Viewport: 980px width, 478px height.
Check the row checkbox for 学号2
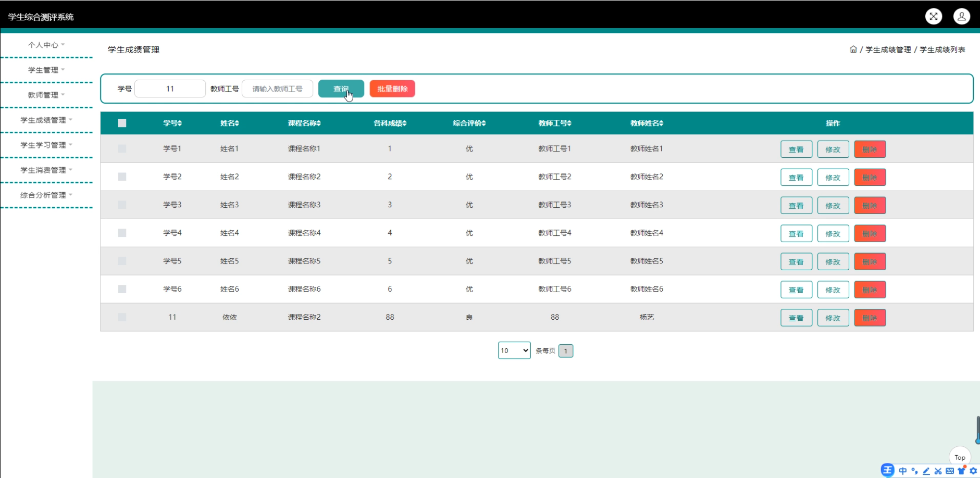click(122, 177)
